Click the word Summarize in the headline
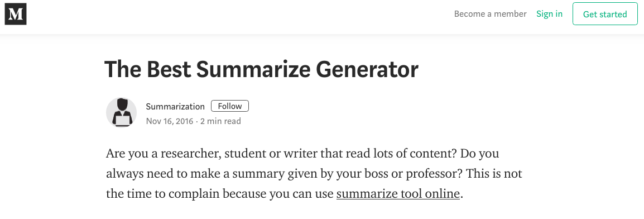Viewport: 644px width, 219px height. 253,69
